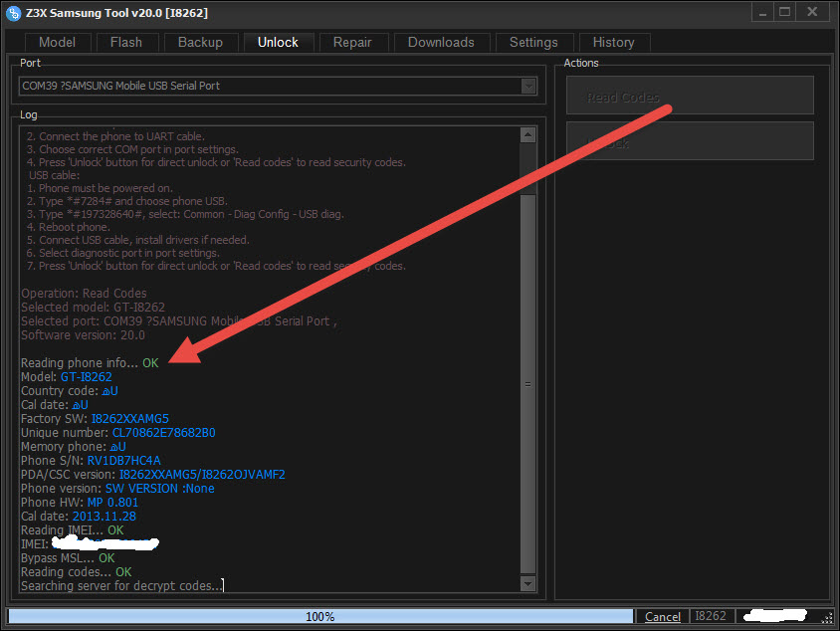Minimize the Z3X Samsung Tool window

click(762, 12)
